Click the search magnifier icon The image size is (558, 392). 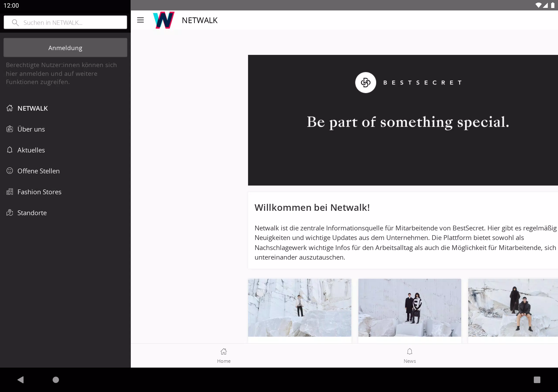tap(15, 23)
